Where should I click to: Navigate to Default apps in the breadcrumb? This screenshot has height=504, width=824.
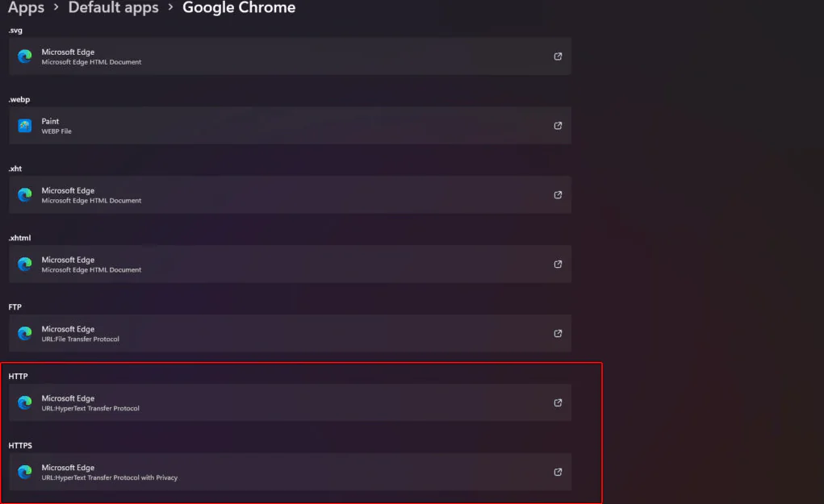pos(113,8)
